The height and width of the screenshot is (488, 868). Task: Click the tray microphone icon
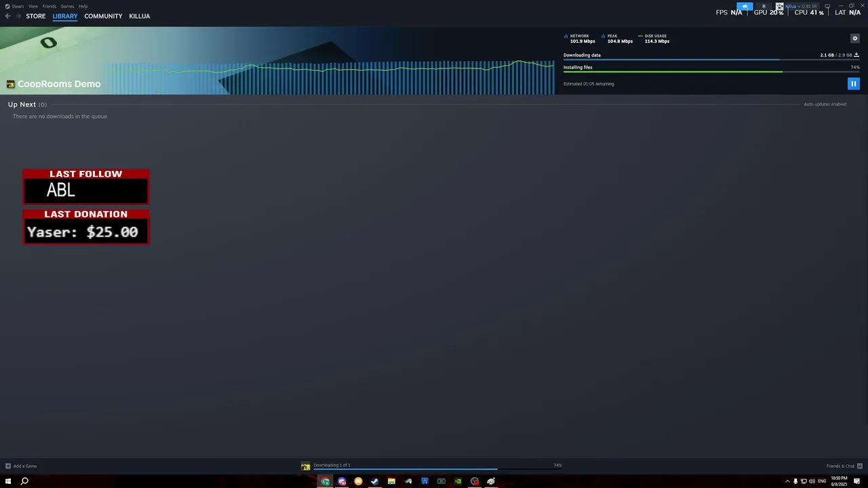pos(795,481)
